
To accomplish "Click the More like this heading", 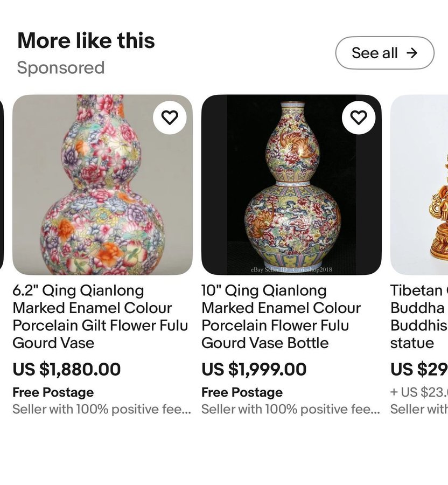I will [86, 41].
